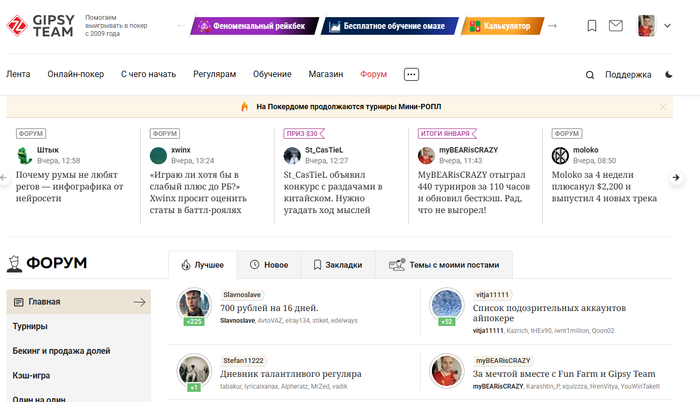Switch to the Новое tab
This screenshot has height=402, width=700.
click(269, 265)
